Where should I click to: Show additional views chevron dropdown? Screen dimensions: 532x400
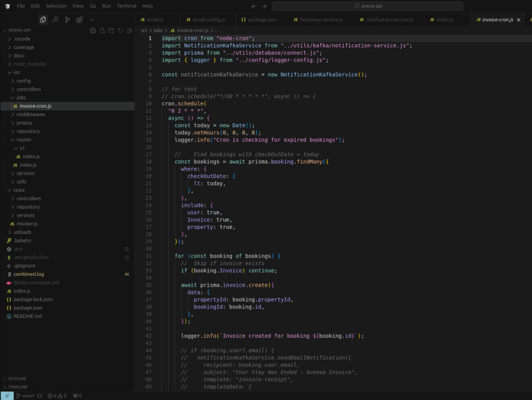click(92, 20)
